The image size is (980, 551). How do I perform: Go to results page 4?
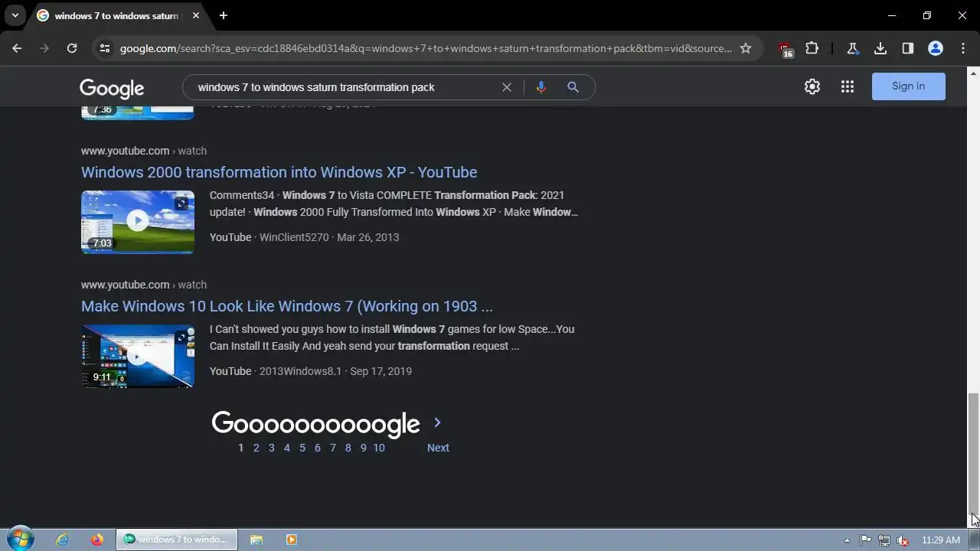287,448
